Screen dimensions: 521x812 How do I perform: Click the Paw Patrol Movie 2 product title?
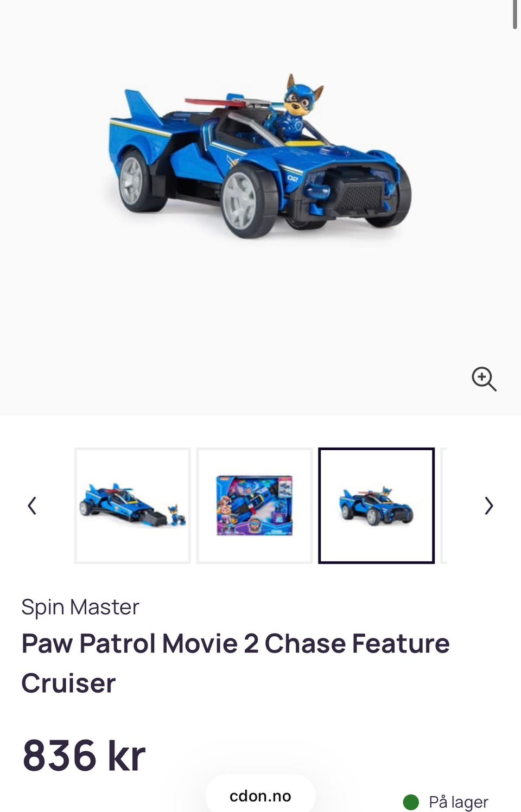(236, 663)
